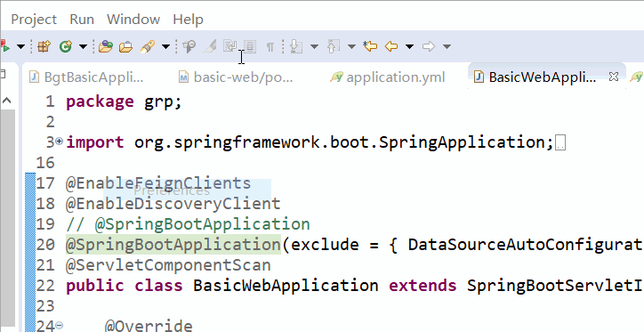Go to Last Edit Location icon
The height and width of the screenshot is (332, 644).
370,46
